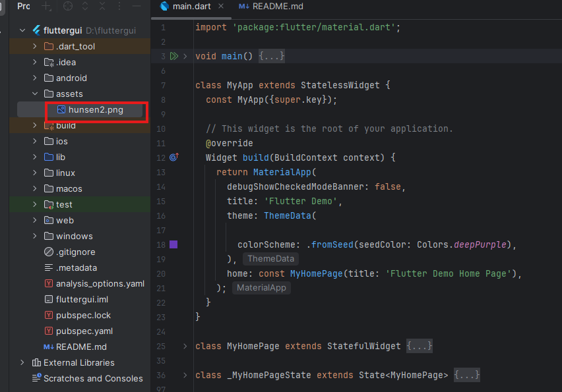The height and width of the screenshot is (392, 562).
Task: Click the deepPurple color swatch in gutter
Action: [x=174, y=244]
